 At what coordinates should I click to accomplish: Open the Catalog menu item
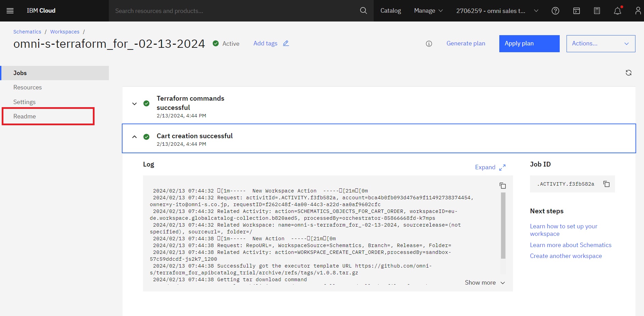coord(391,11)
